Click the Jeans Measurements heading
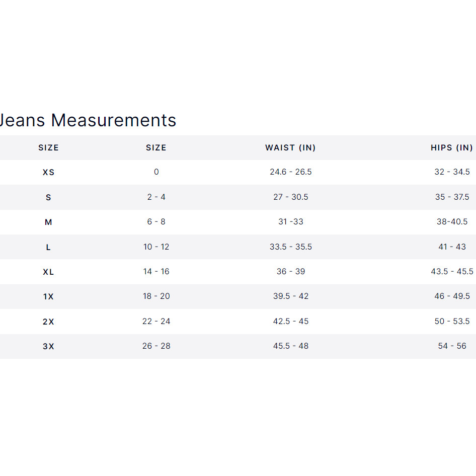The height and width of the screenshot is (476, 476). (x=88, y=121)
